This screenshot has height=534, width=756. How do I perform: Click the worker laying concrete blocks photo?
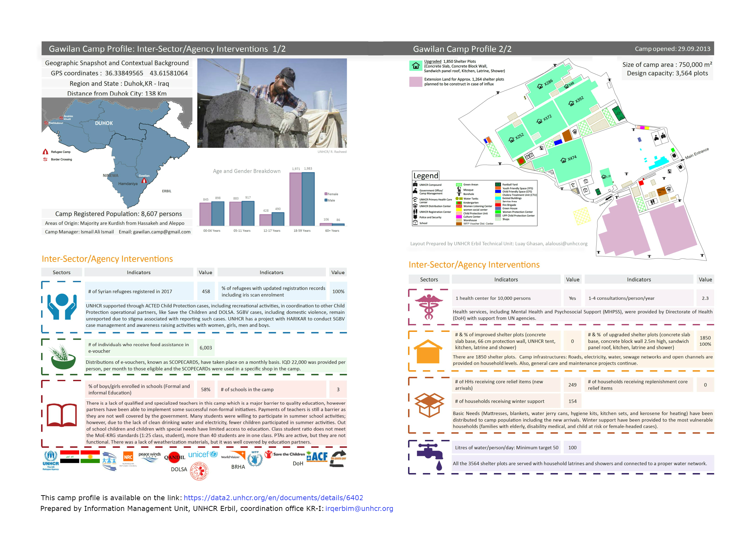[x=272, y=103]
